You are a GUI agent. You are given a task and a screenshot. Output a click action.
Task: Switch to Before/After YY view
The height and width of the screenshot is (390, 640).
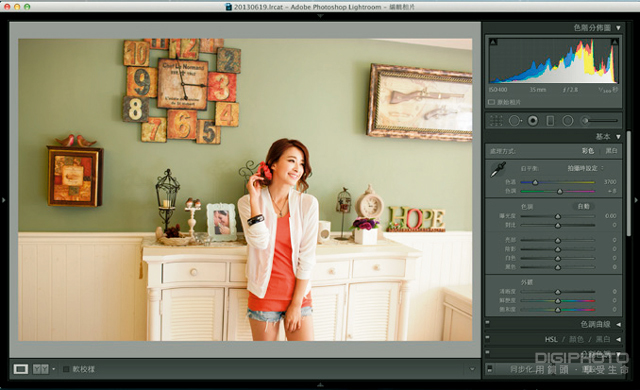pyautogui.click(x=40, y=369)
